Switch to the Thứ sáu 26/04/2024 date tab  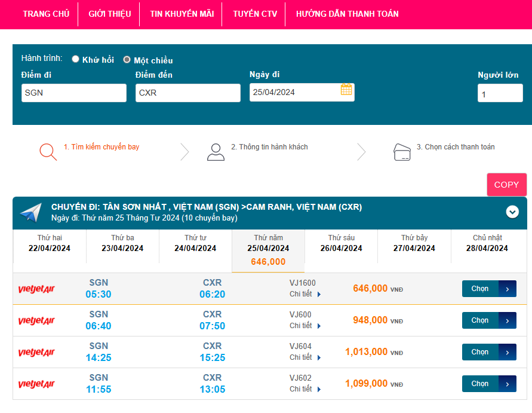point(341,243)
